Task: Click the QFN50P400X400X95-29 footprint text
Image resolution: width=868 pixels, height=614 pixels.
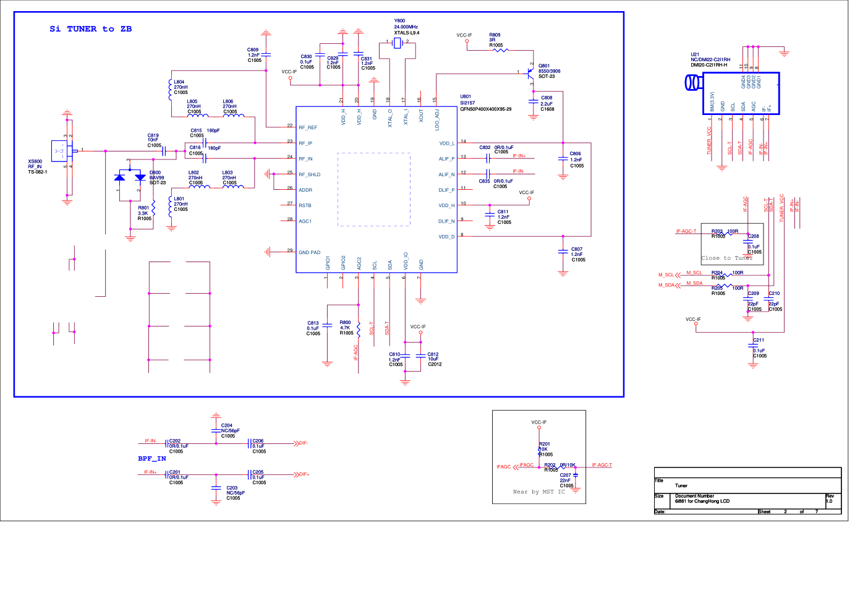Action: click(486, 109)
